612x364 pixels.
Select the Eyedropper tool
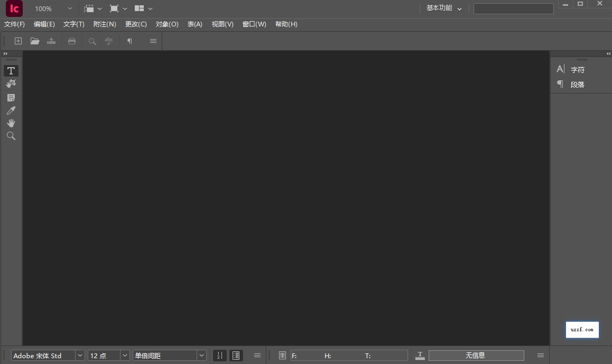pos(11,110)
